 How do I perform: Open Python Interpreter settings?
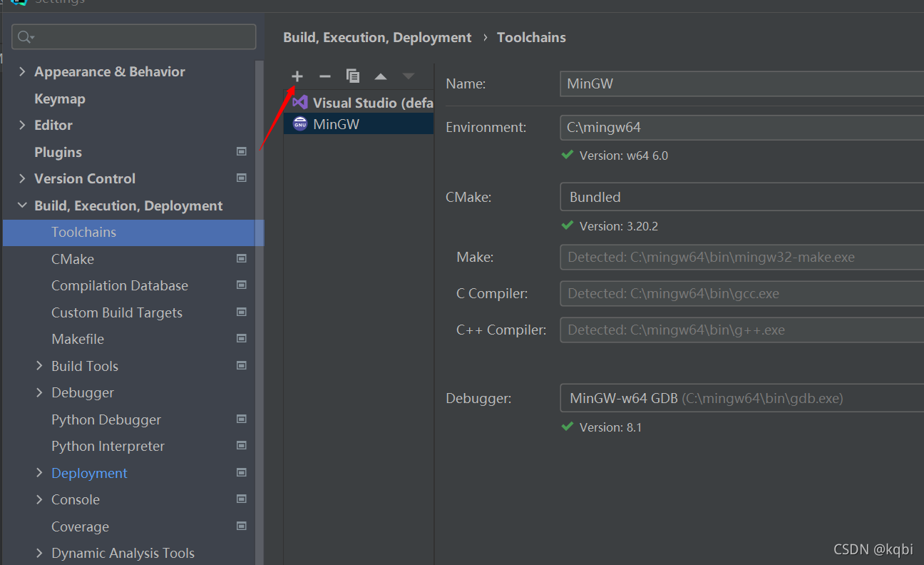tap(108, 446)
